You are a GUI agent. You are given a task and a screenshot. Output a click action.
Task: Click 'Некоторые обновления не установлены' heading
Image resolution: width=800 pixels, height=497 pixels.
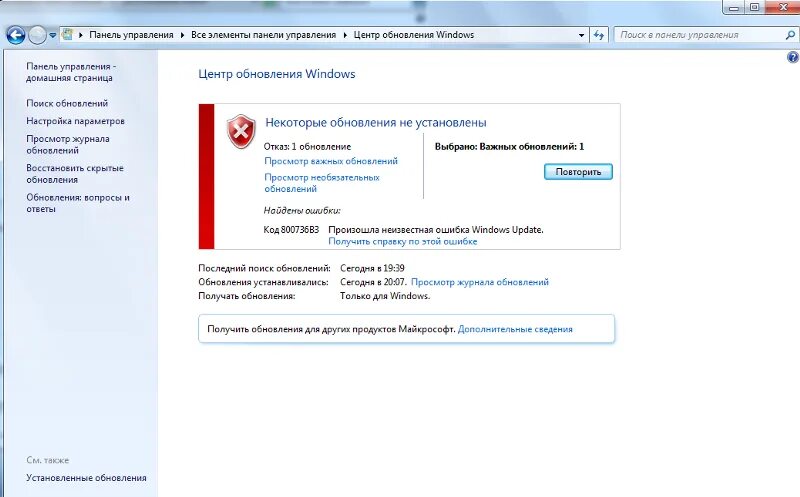point(376,122)
